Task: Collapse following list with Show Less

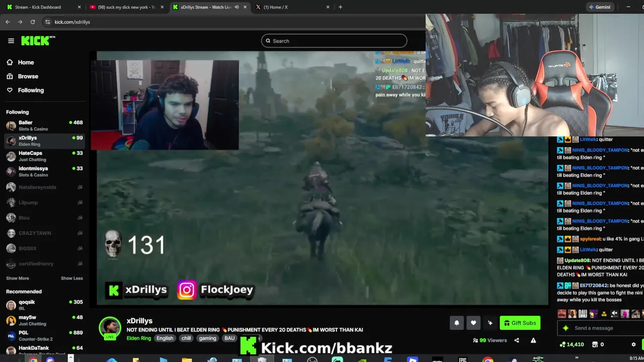Action: click(72, 279)
